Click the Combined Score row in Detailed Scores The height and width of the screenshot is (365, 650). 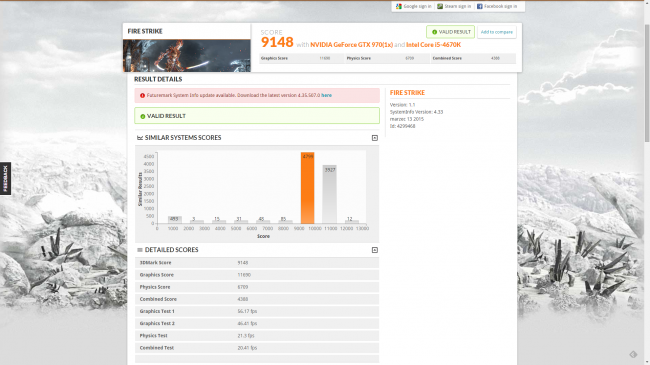point(257,299)
